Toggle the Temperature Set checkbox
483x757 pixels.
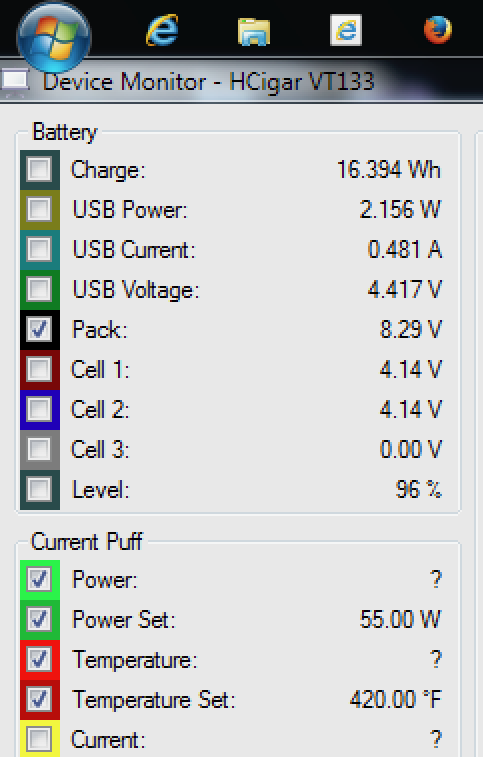(x=39, y=700)
